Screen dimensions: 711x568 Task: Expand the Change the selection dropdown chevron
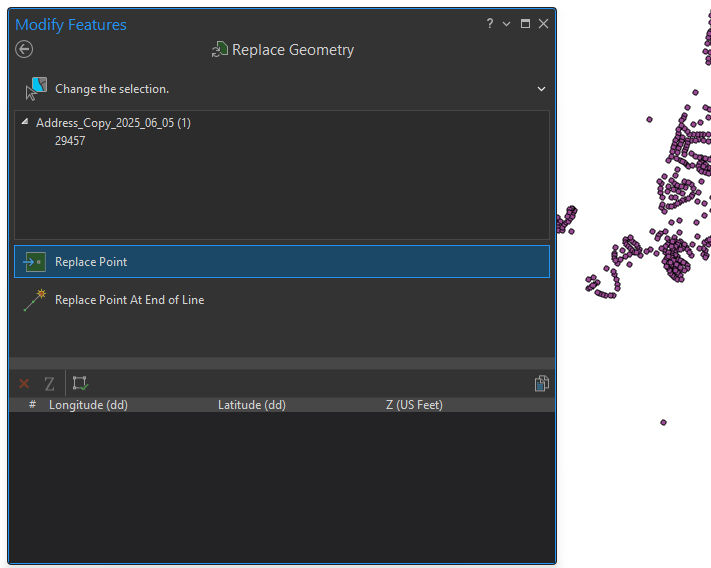coord(541,89)
